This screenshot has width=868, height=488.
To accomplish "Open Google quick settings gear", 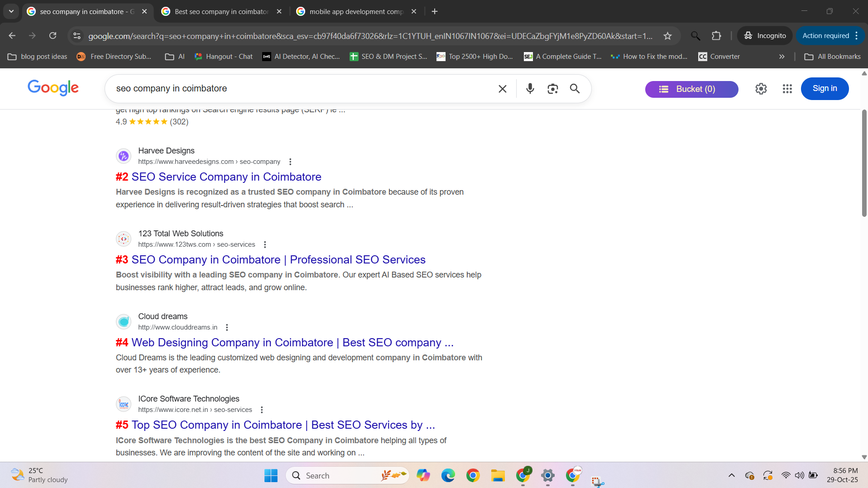I will 761,89.
